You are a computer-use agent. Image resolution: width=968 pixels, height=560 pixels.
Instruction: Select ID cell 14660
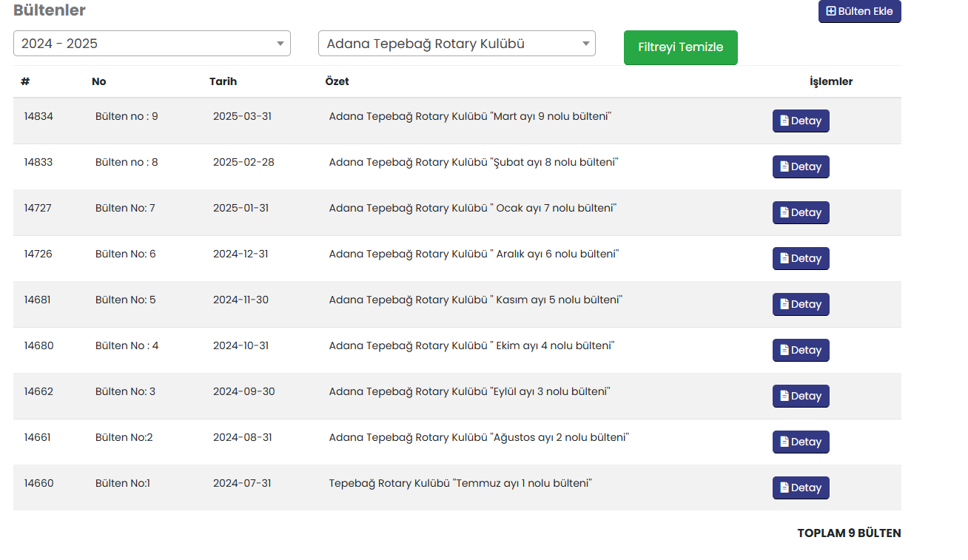coord(38,483)
